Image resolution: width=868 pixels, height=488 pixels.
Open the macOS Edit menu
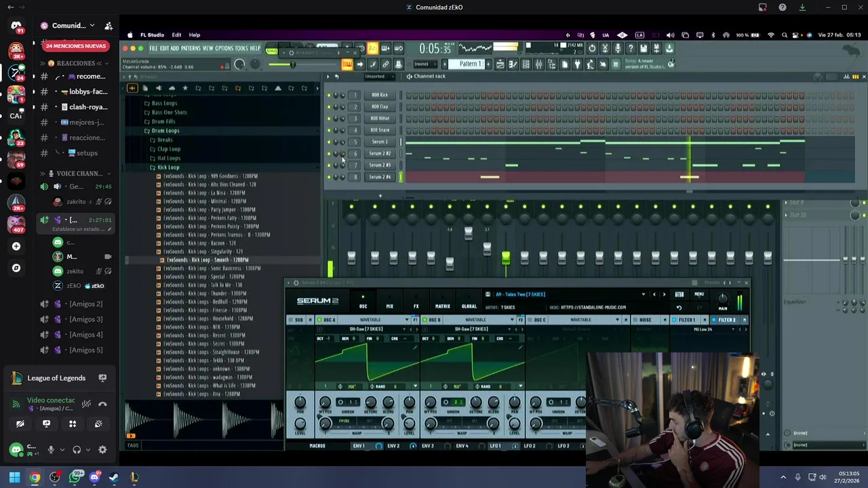click(176, 35)
